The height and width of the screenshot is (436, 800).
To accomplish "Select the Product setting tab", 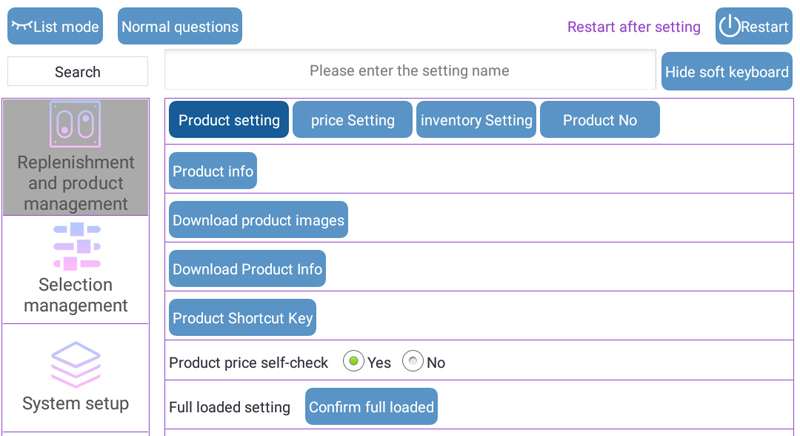I will point(229,120).
